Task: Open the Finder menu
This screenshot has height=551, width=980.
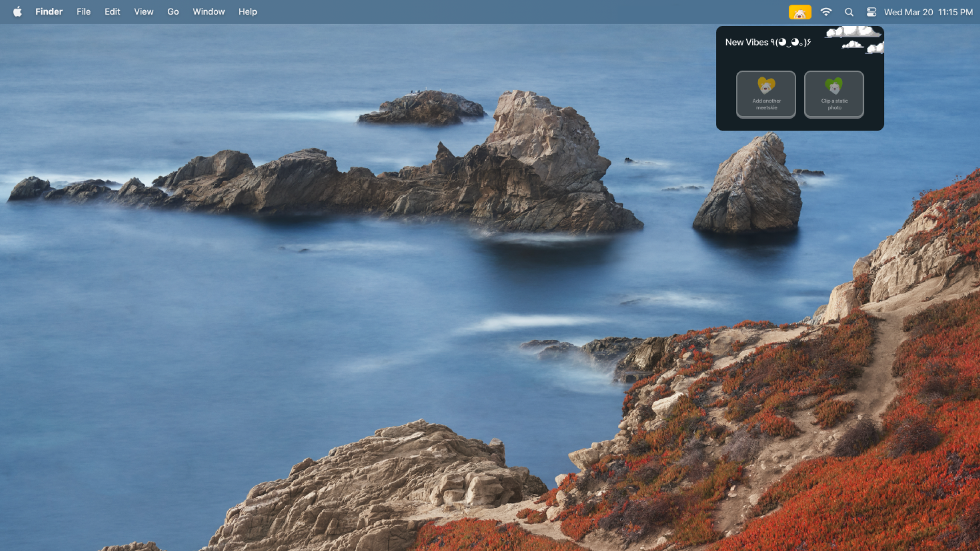Action: click(49, 12)
